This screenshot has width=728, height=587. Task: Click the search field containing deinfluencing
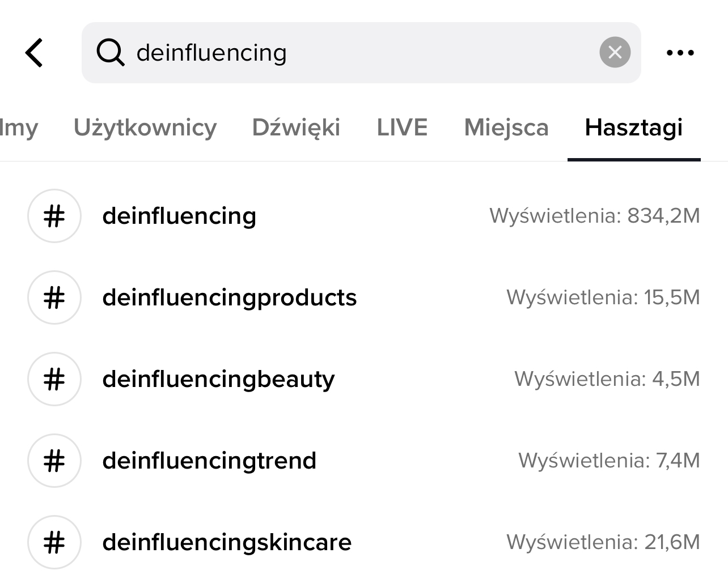click(363, 53)
